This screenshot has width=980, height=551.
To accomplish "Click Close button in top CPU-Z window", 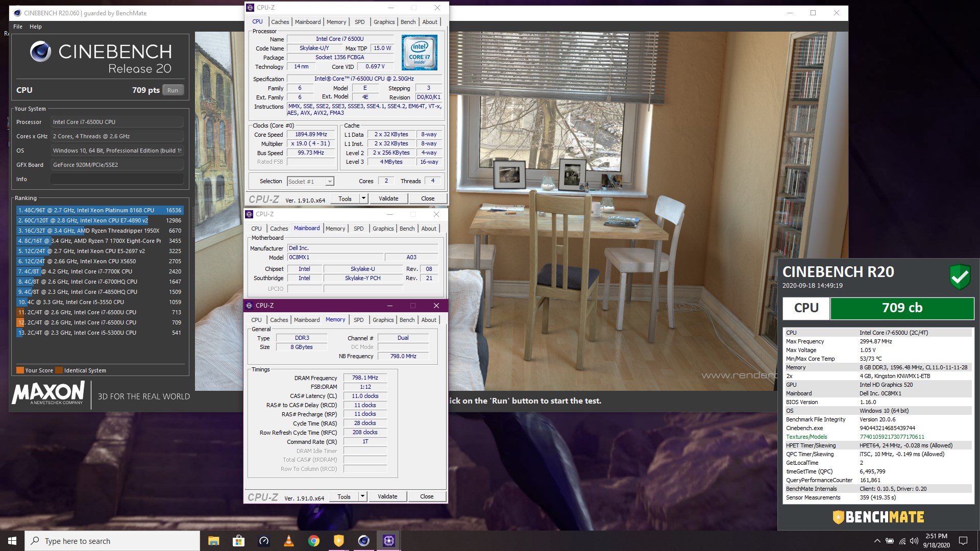I will pyautogui.click(x=428, y=199).
